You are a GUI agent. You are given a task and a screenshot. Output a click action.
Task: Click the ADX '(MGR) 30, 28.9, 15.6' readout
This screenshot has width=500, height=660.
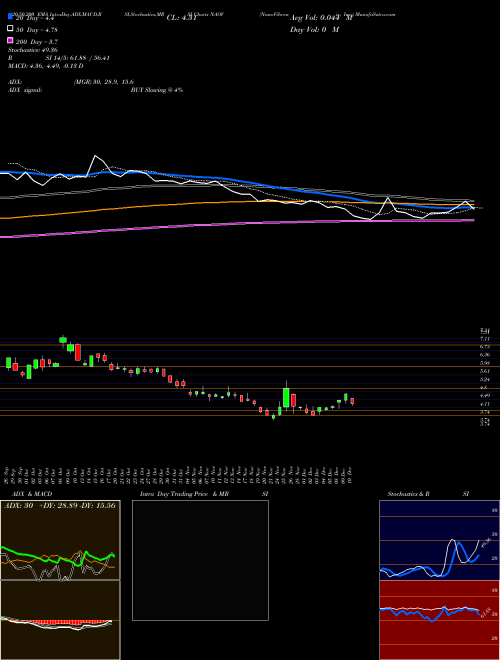[x=104, y=82]
